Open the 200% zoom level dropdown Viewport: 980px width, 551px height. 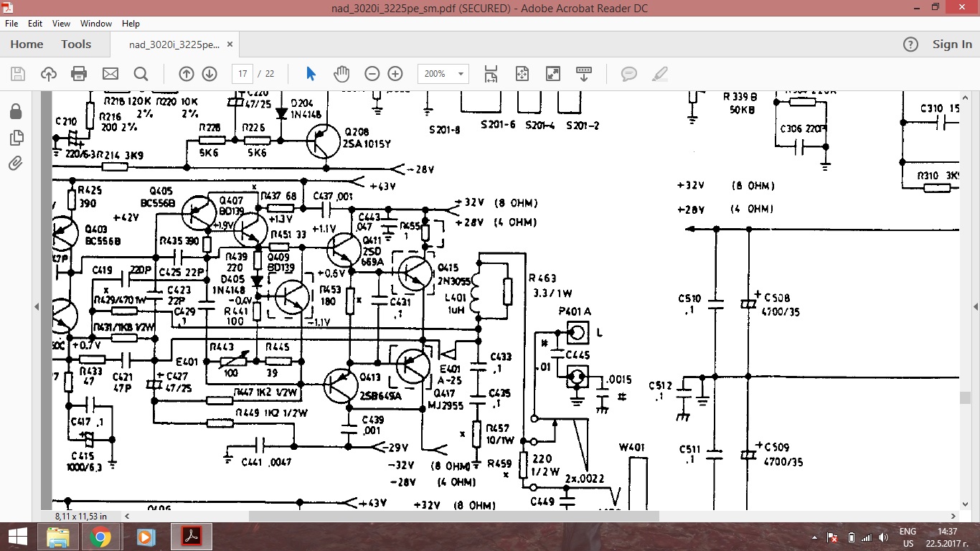460,74
